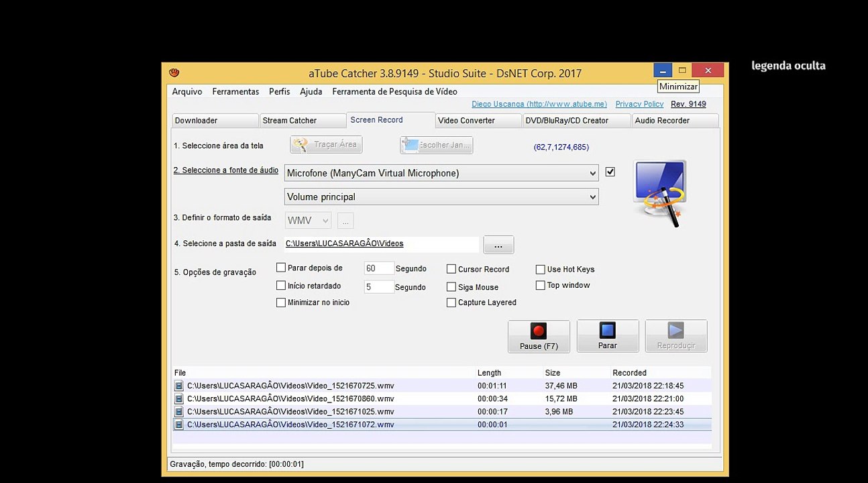Open the Ferramentas menu
The width and height of the screenshot is (868, 483).
235,92
